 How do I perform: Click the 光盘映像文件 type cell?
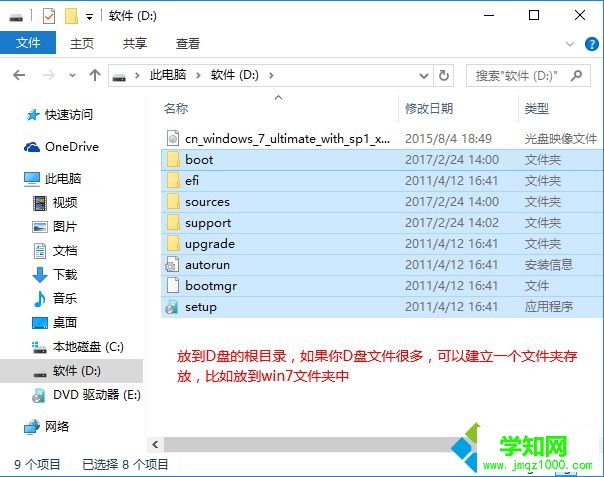[x=560, y=139]
